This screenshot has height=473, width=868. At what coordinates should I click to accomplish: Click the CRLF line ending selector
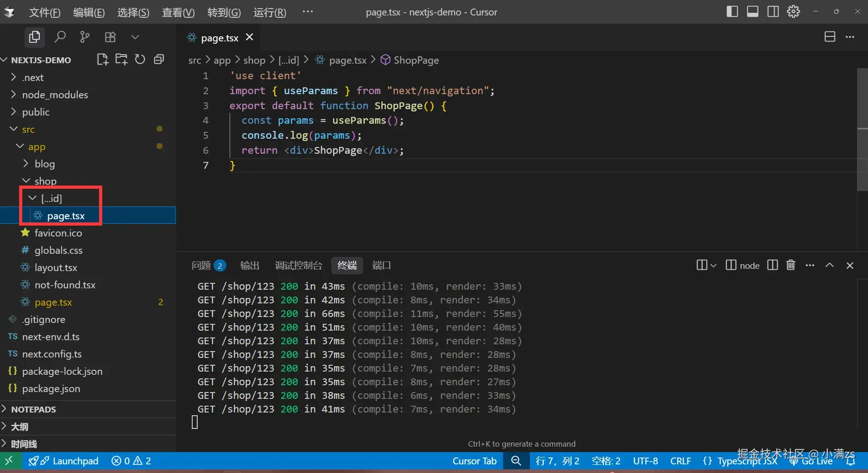680,461
